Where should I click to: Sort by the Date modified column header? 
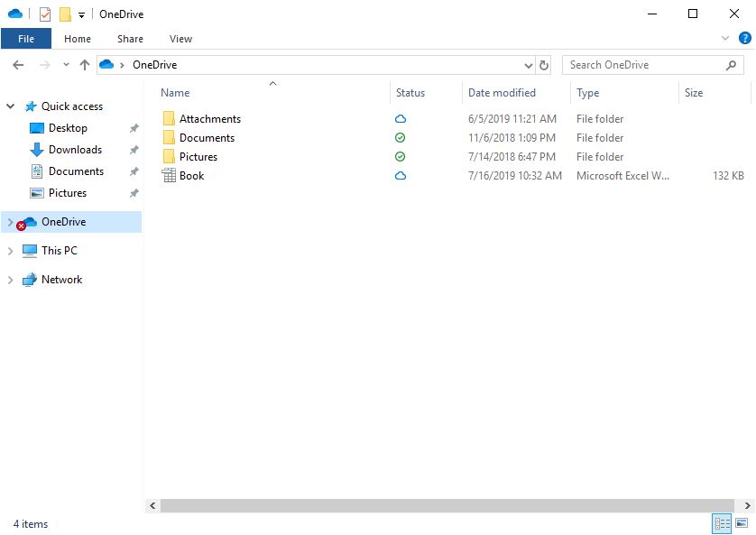502,93
